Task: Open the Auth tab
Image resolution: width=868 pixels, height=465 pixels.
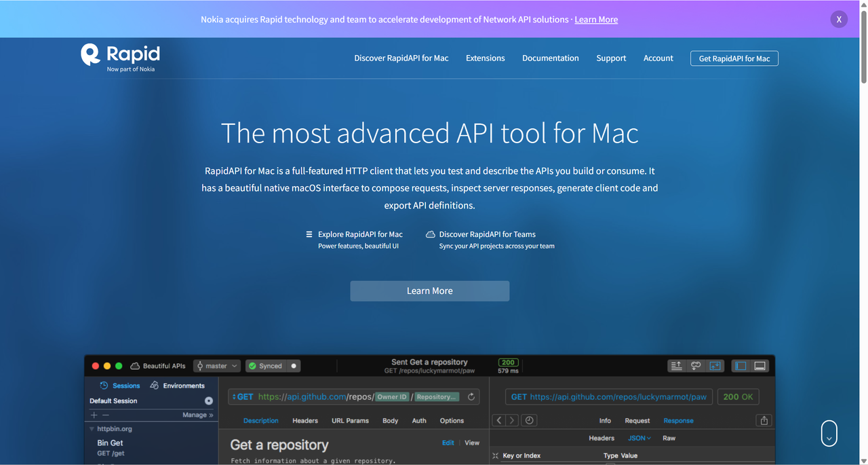Action: tap(419, 421)
